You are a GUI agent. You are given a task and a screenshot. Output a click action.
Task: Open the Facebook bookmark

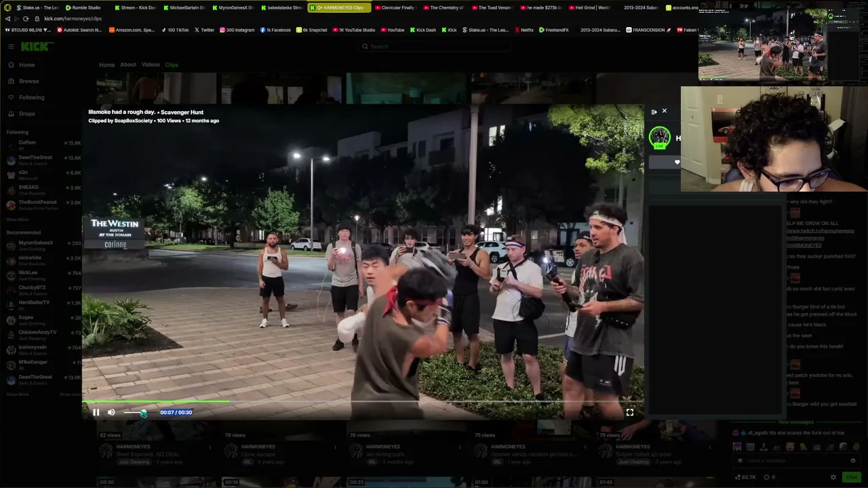click(x=275, y=30)
